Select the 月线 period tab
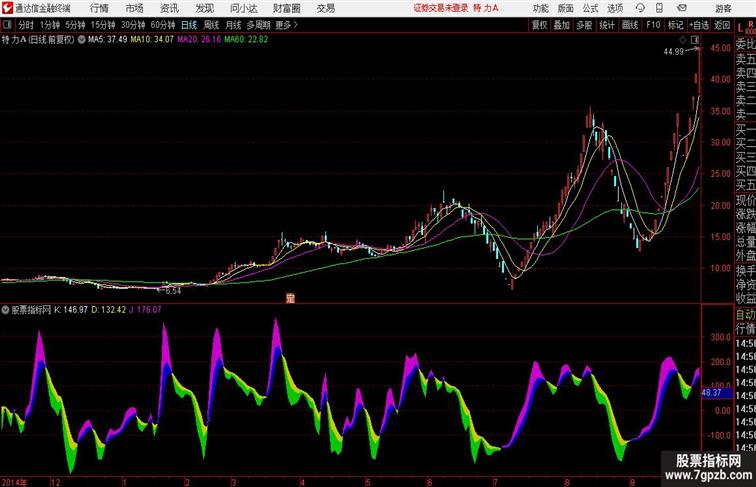The image size is (756, 487). tap(233, 25)
